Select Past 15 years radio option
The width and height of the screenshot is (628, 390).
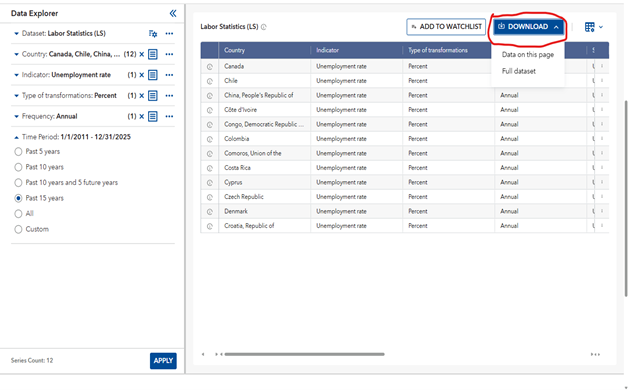click(x=18, y=198)
